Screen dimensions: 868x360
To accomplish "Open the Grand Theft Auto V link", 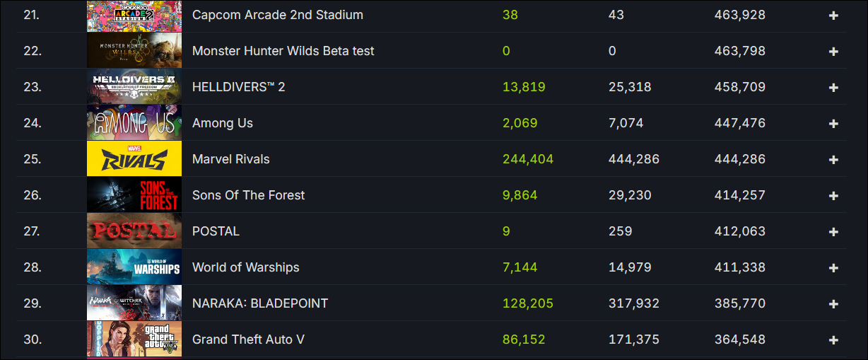I will click(x=248, y=339).
